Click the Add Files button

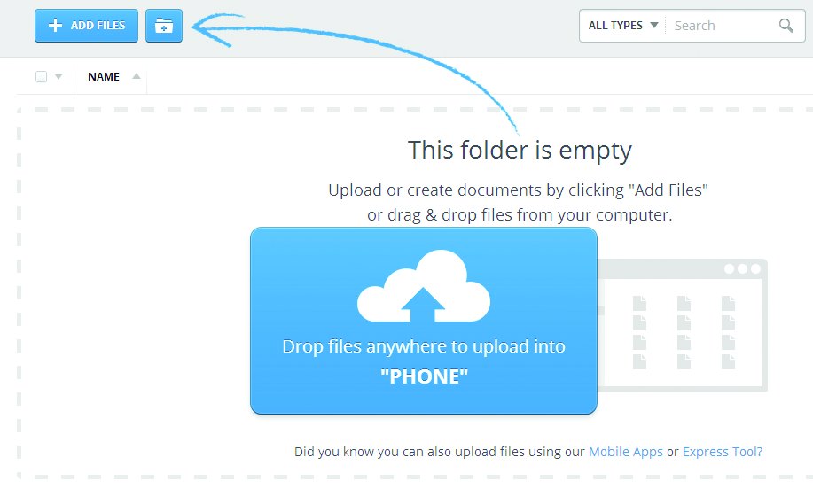pyautogui.click(x=87, y=26)
